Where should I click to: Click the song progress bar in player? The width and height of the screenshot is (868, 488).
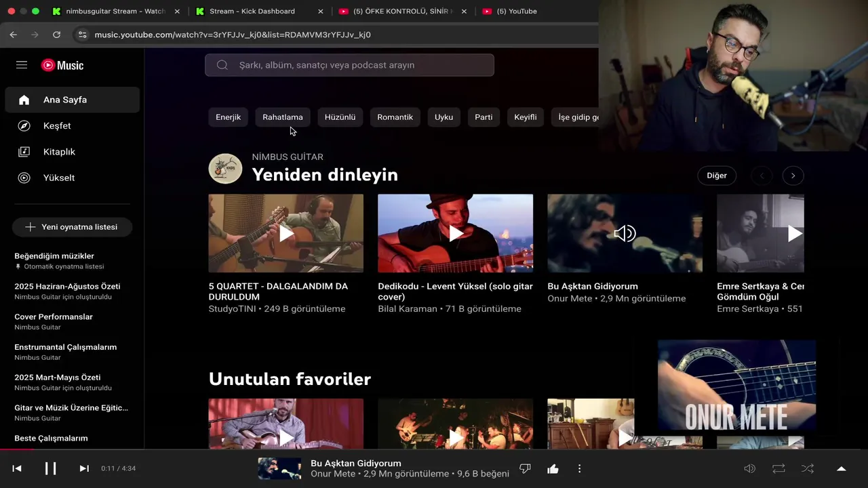click(434, 449)
